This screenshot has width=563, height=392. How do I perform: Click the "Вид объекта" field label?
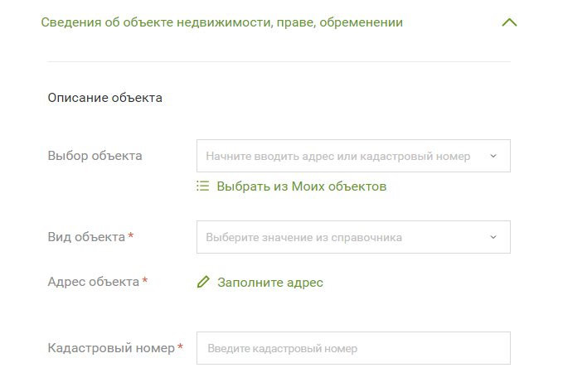click(86, 237)
